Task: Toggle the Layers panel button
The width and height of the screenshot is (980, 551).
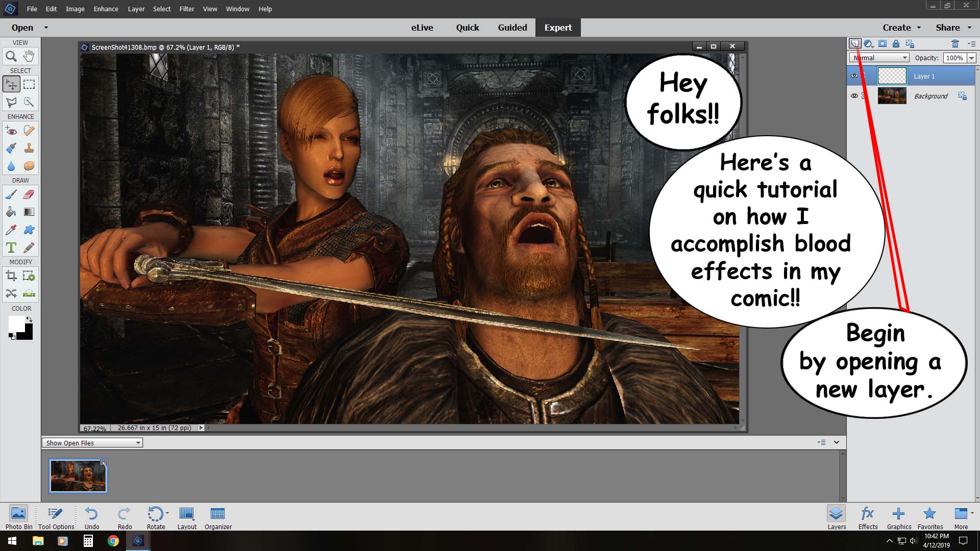Action: [x=837, y=517]
